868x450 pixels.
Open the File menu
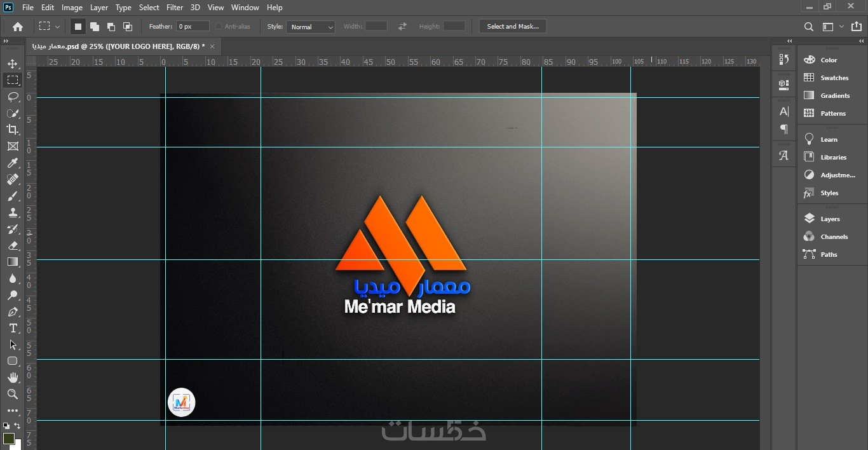28,8
